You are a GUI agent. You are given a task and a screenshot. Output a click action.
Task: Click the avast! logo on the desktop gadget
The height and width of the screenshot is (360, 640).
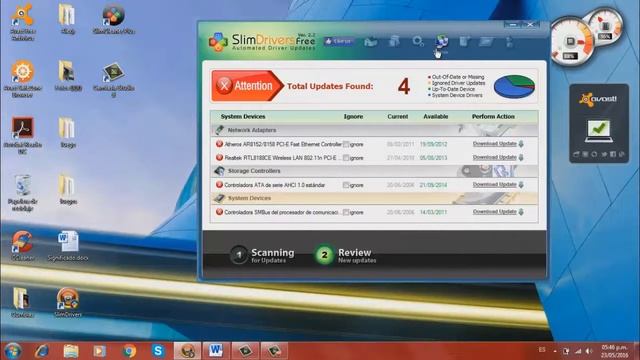pos(598,99)
